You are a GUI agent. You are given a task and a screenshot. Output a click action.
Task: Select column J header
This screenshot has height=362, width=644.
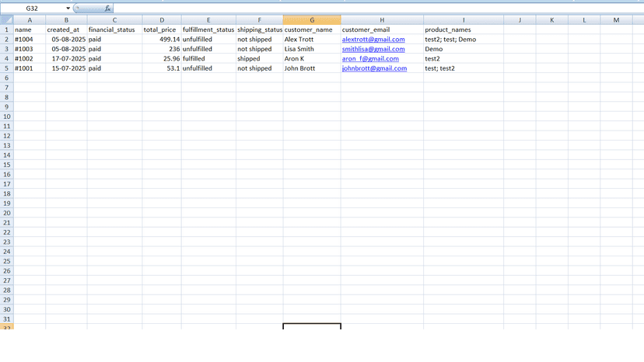[x=520, y=19]
